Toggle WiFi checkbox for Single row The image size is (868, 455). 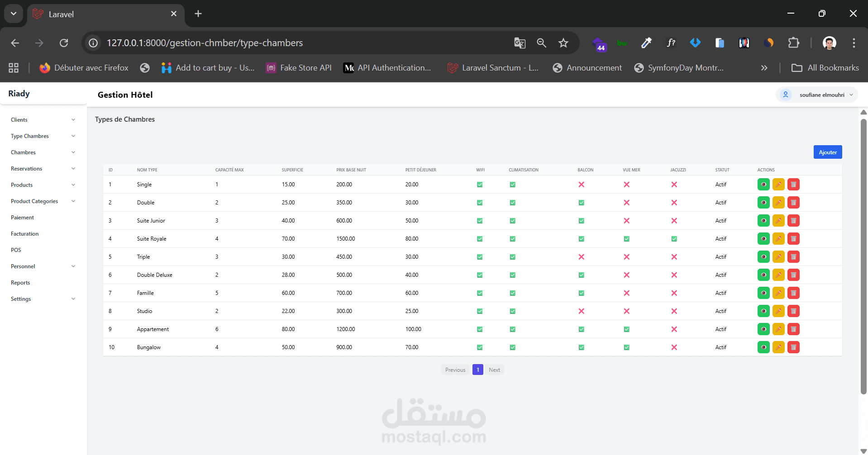pyautogui.click(x=480, y=185)
